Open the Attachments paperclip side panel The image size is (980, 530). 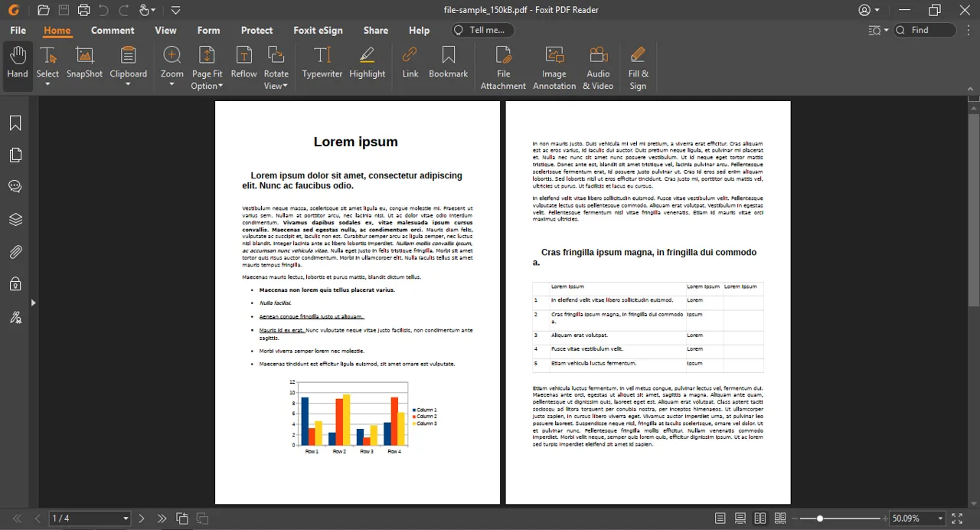click(15, 252)
